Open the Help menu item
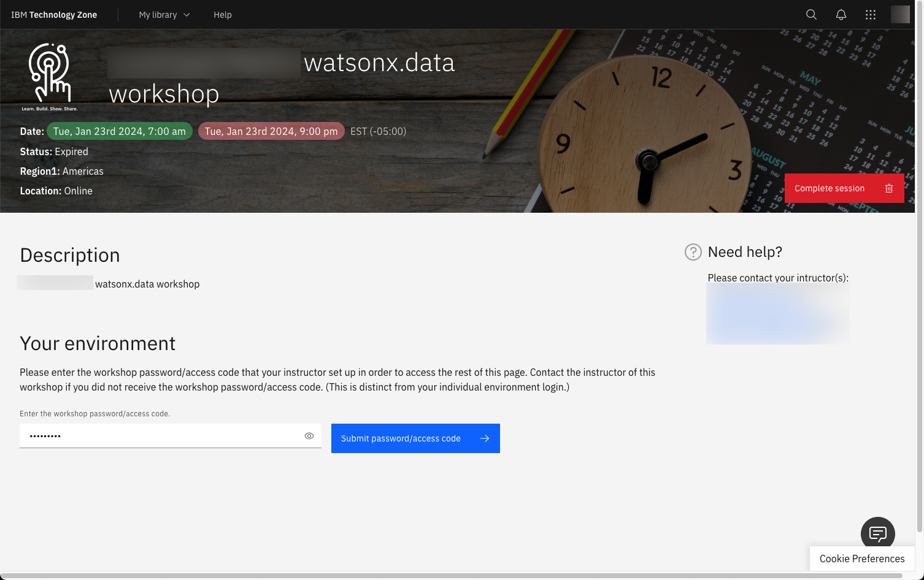 click(x=223, y=15)
